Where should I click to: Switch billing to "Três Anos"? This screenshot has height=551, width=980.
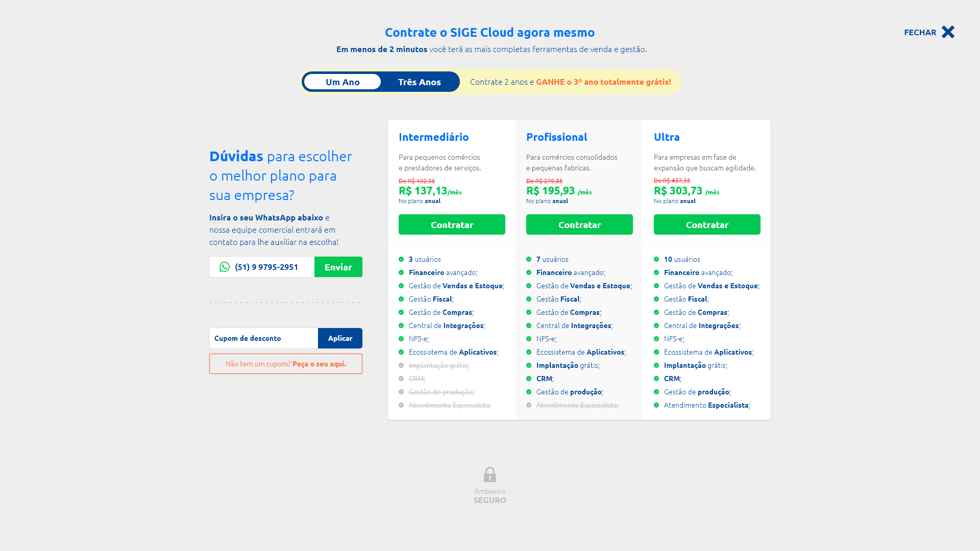[x=419, y=82]
